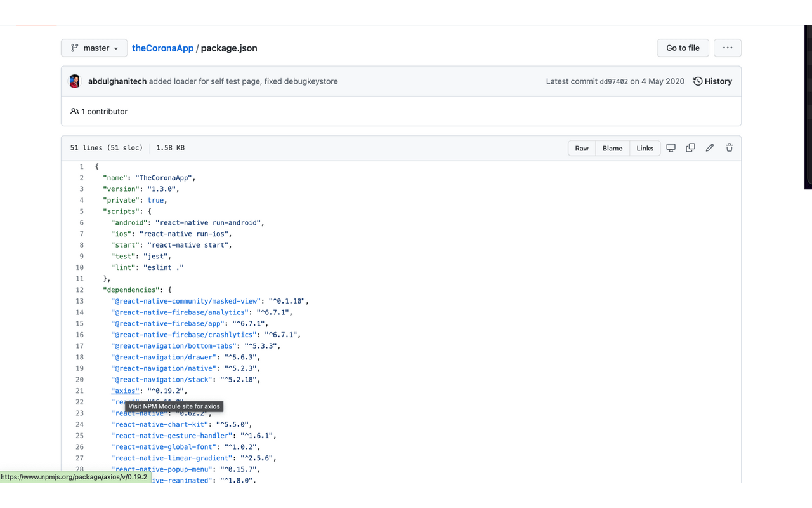Click the "lint": "eslint ." line text
This screenshot has height=508, width=812.
(147, 267)
